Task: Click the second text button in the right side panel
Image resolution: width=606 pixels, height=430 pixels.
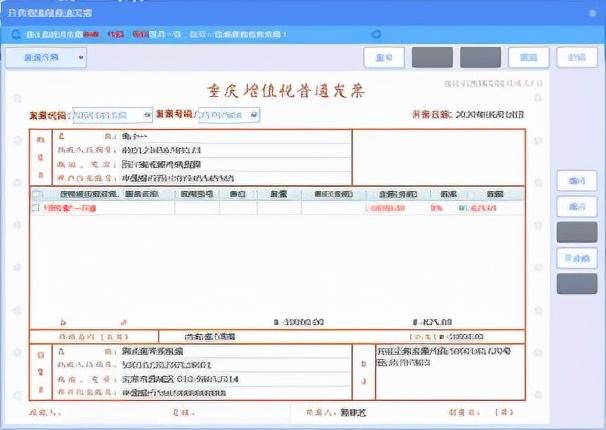Action: 576,206
